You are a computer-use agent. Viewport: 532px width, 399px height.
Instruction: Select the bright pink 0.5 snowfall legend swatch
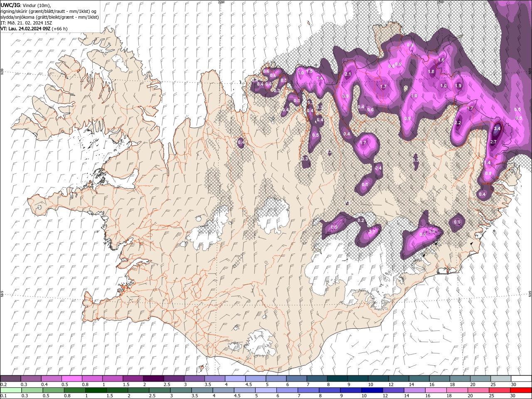71,379
